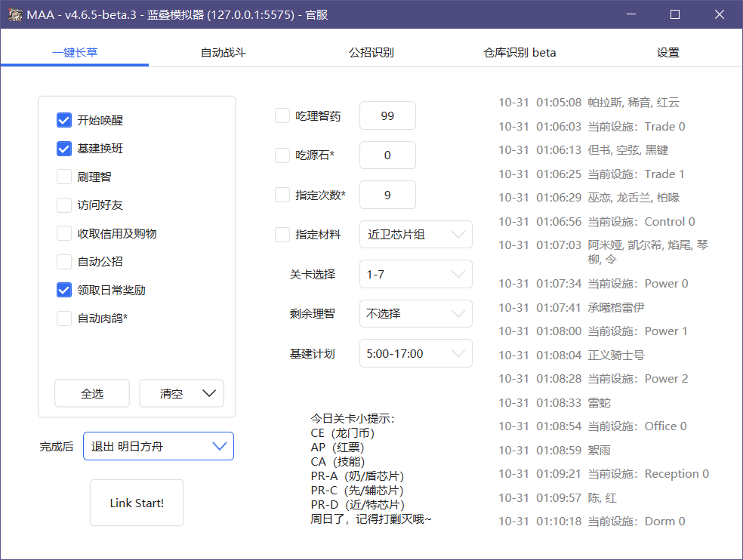
Task: Open the 基建计划 dropdown showing 5:00-17:00
Action: (x=416, y=353)
